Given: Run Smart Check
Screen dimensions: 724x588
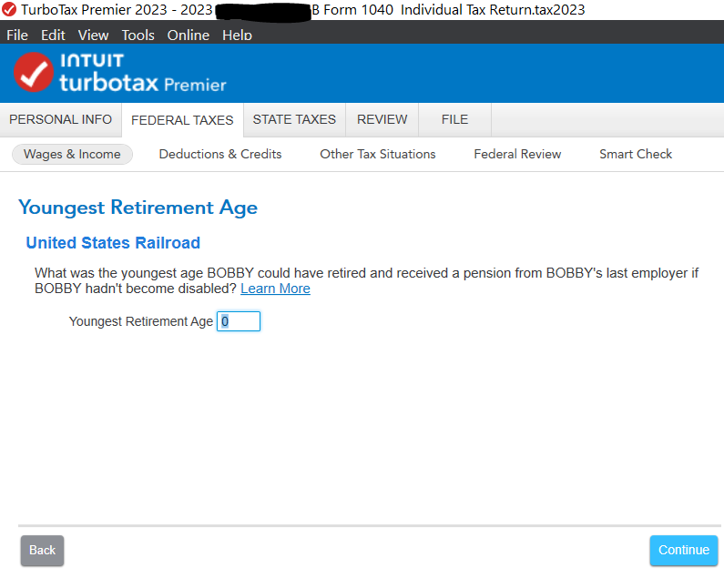Looking at the screenshot, I should click(636, 155).
